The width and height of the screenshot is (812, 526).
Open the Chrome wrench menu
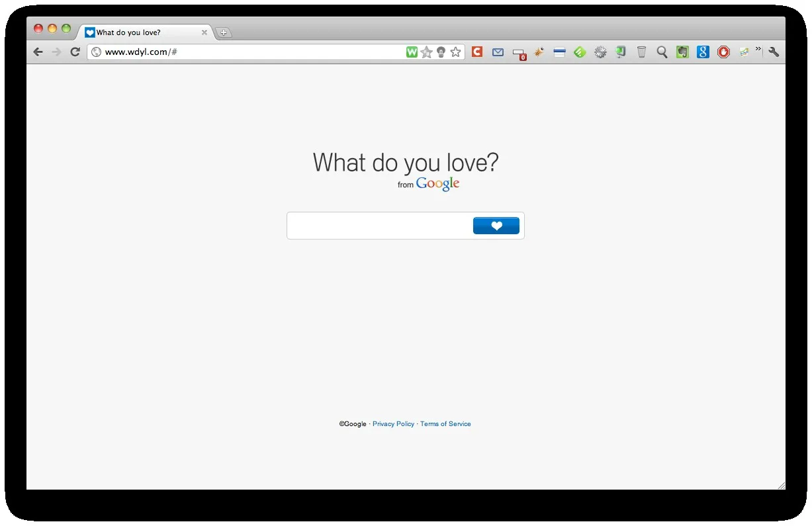click(773, 52)
